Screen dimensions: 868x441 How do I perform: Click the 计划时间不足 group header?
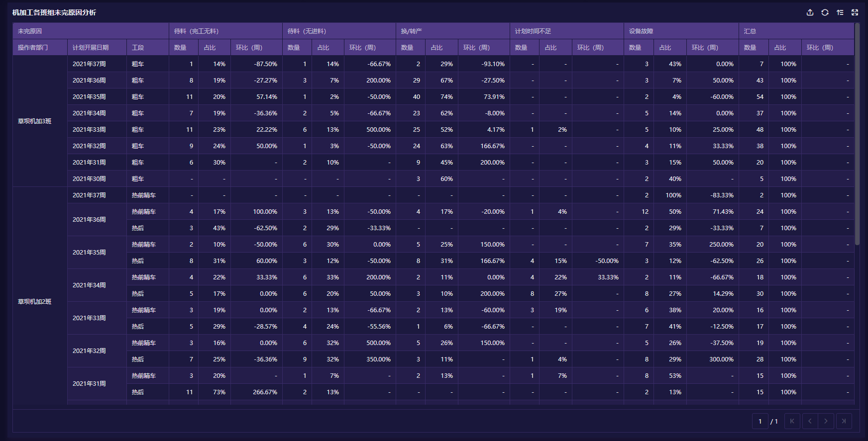pos(533,31)
